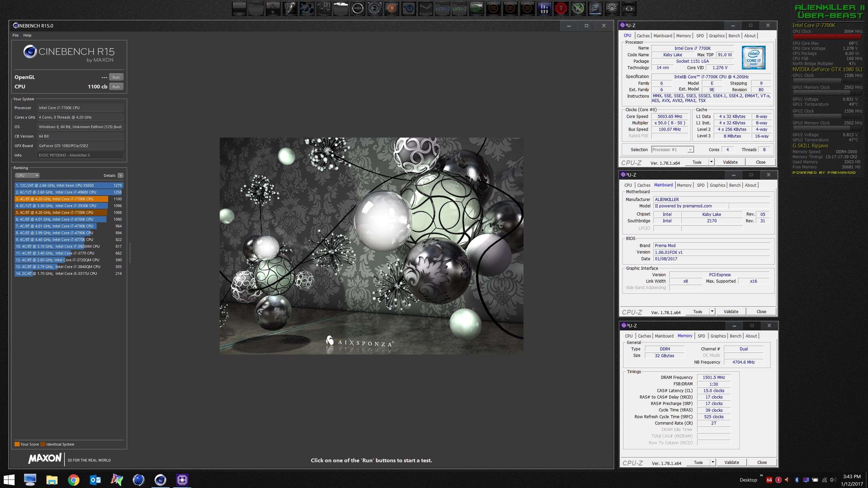
Task: Open Graphics tab in top CPU-Z window
Action: pyautogui.click(x=717, y=36)
